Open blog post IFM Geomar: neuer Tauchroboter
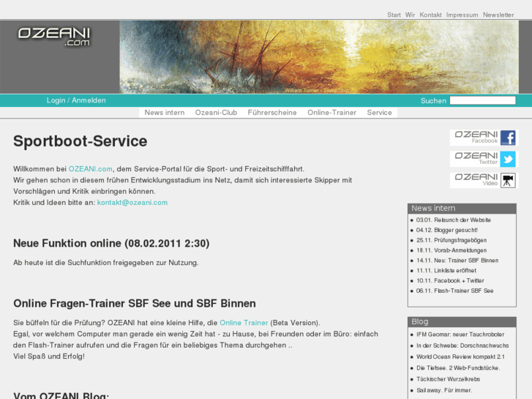 click(460, 335)
